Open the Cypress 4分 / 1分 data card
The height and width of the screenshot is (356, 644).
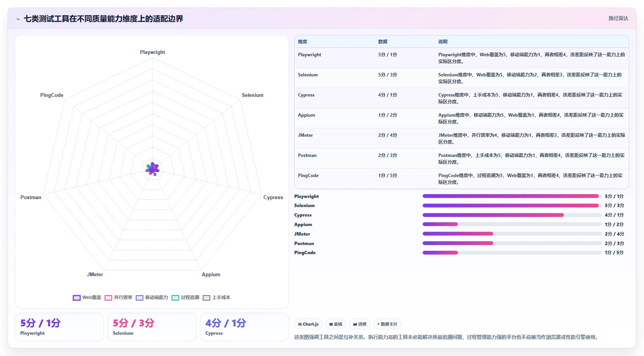click(x=245, y=327)
